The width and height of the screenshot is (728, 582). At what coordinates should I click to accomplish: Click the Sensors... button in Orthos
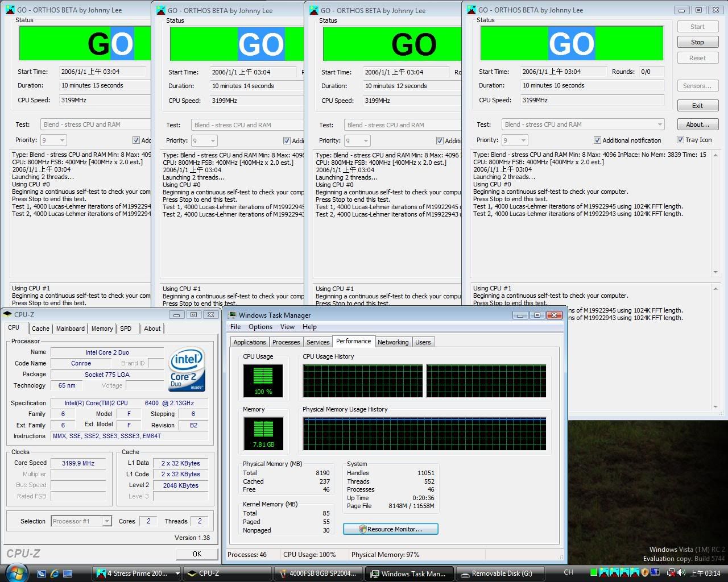click(697, 86)
